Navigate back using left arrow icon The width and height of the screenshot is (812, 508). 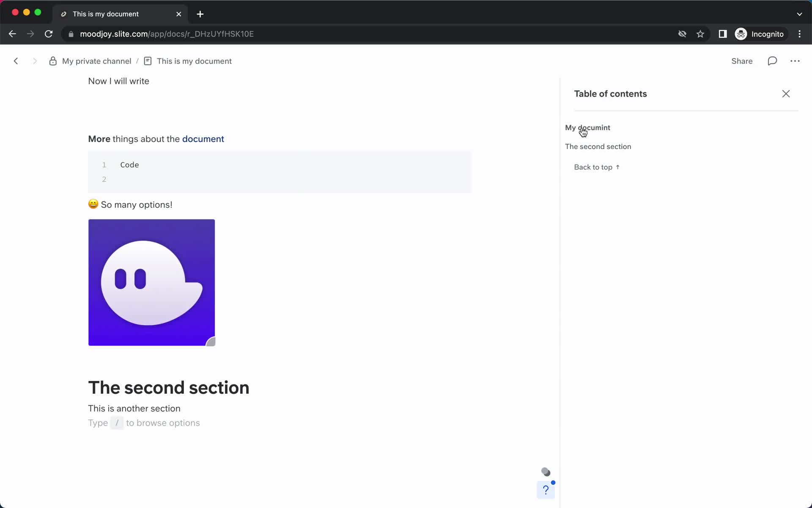[x=16, y=61]
